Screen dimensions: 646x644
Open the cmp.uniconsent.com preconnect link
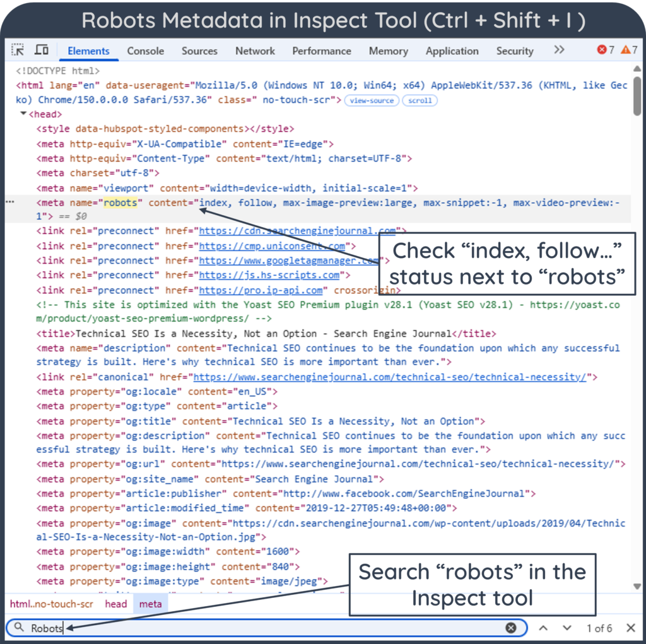[x=272, y=247]
